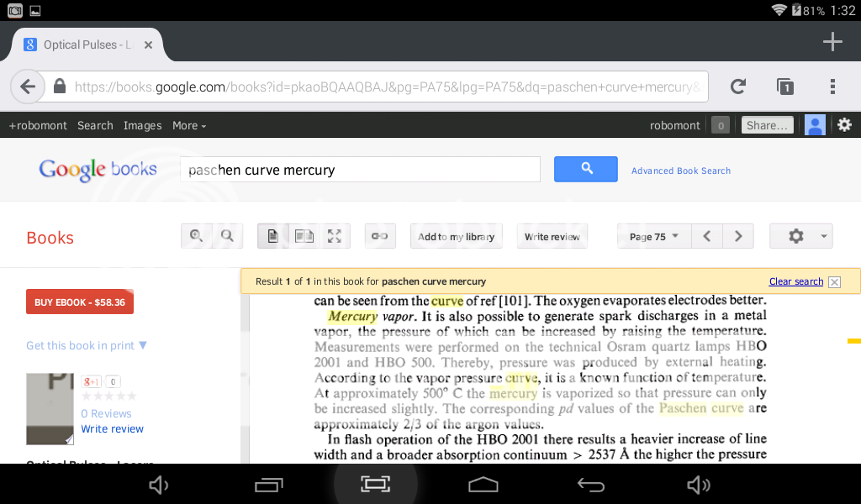The width and height of the screenshot is (861, 504).
Task: Click Clear search link
Action: 796,281
